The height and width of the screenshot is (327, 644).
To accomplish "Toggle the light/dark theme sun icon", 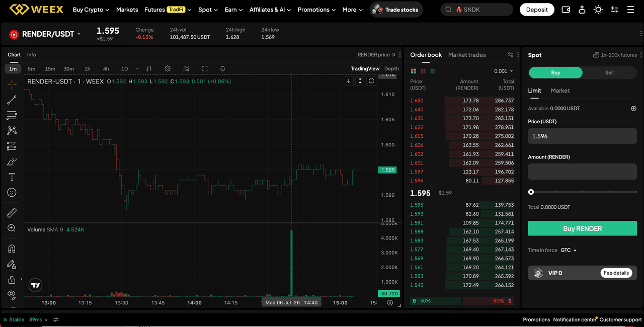I will point(598,10).
